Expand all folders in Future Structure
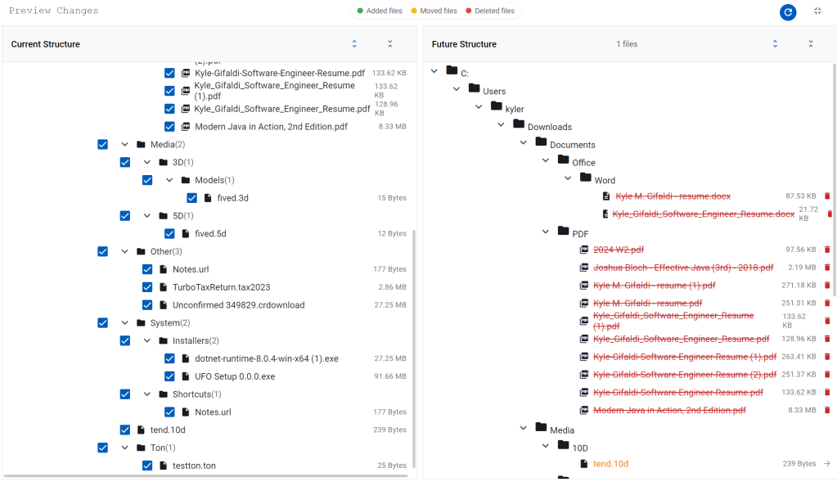This screenshot has height=504, width=837. point(775,44)
